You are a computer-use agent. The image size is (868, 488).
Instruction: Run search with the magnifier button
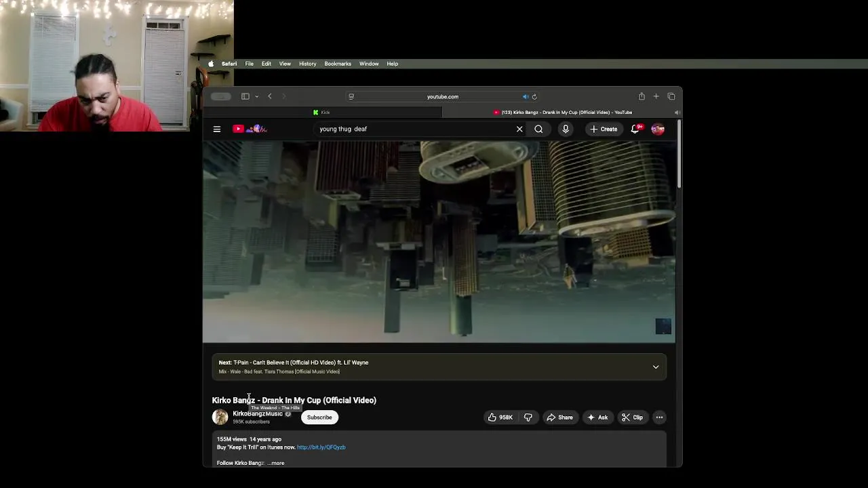point(538,129)
